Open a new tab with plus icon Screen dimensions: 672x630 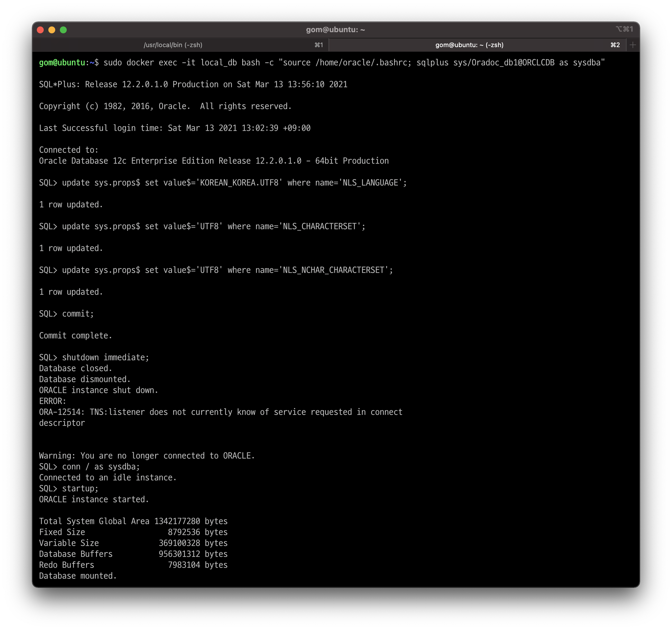[x=633, y=45]
